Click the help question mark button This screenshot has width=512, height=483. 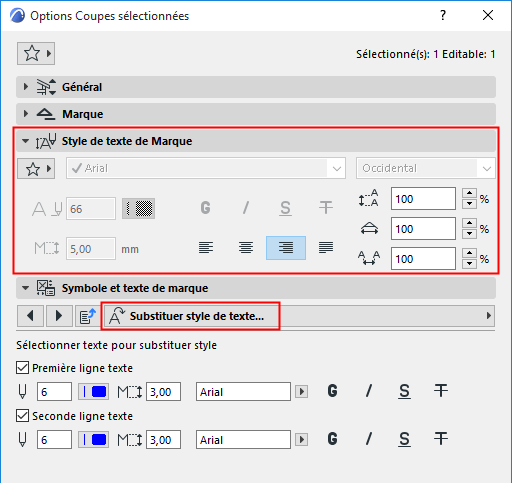443,15
